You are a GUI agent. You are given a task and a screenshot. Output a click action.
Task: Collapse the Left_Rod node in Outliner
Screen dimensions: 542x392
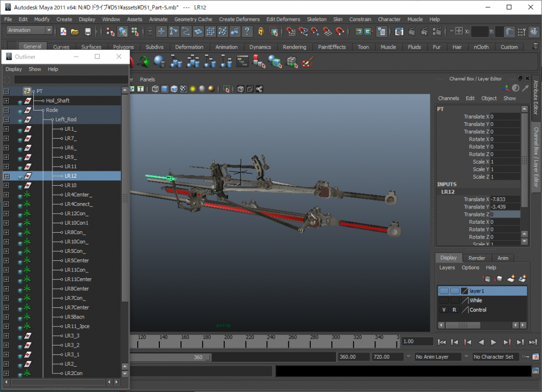coord(6,120)
